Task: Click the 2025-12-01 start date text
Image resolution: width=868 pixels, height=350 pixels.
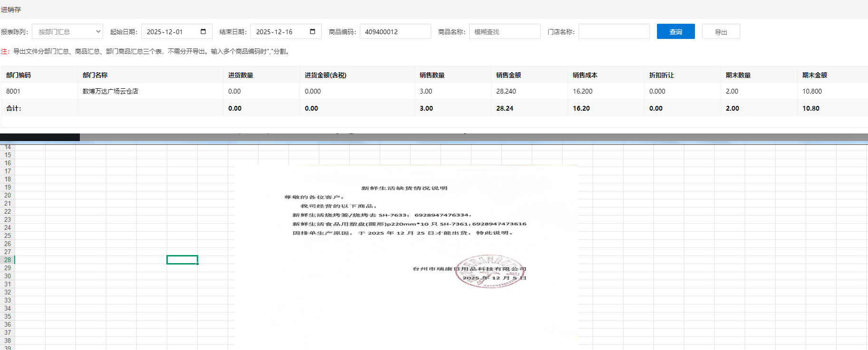Action: pos(165,32)
